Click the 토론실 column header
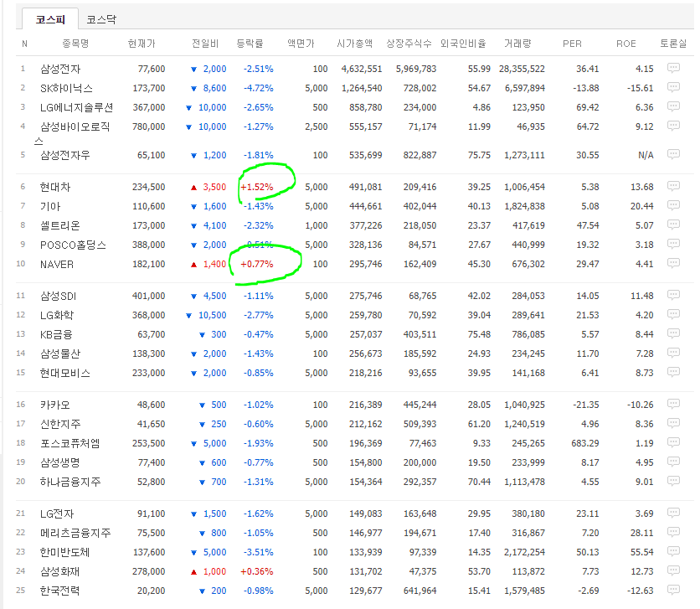The width and height of the screenshot is (700, 609). (x=673, y=44)
